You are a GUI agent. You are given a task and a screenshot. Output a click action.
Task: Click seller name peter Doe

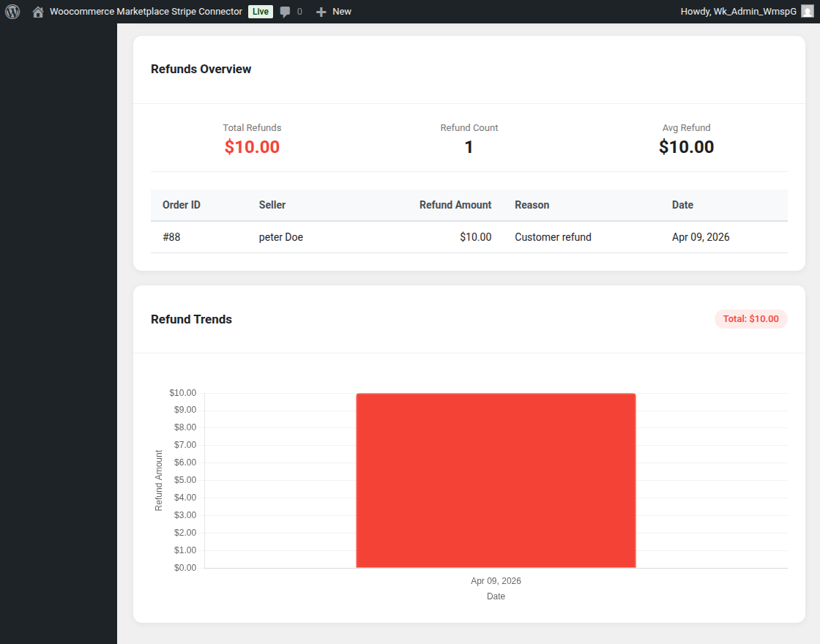click(281, 237)
